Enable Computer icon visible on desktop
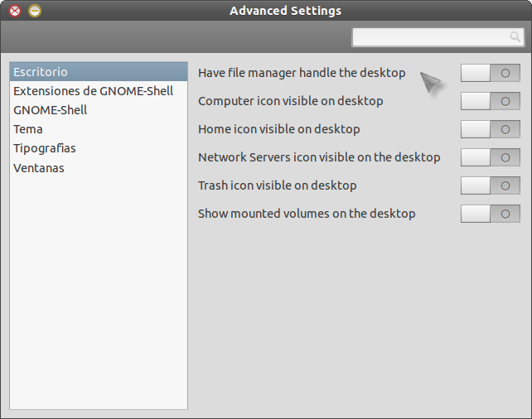This screenshot has height=419, width=532. [x=490, y=101]
